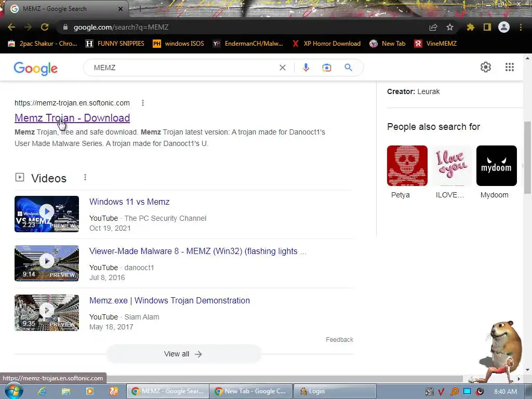532x399 pixels.
Task: Open the Mydoom related search
Action: 496,172
